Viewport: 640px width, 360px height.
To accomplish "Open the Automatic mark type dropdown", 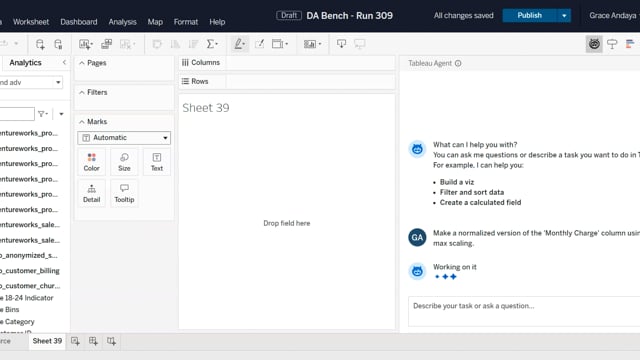I will click(124, 138).
